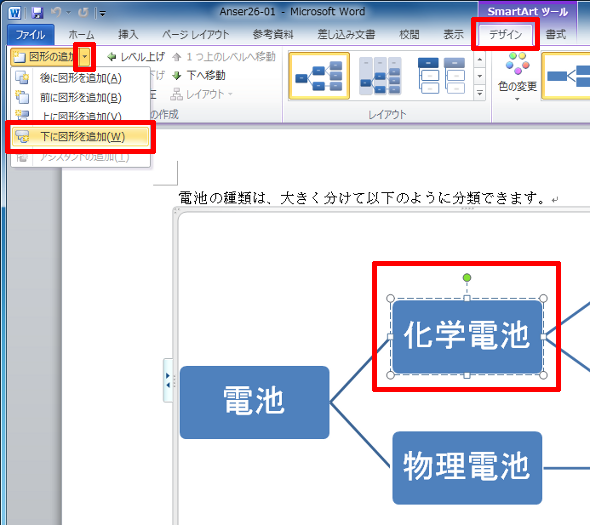Open the quick access toolbar customize arrow
590x525 pixels.
(x=103, y=14)
